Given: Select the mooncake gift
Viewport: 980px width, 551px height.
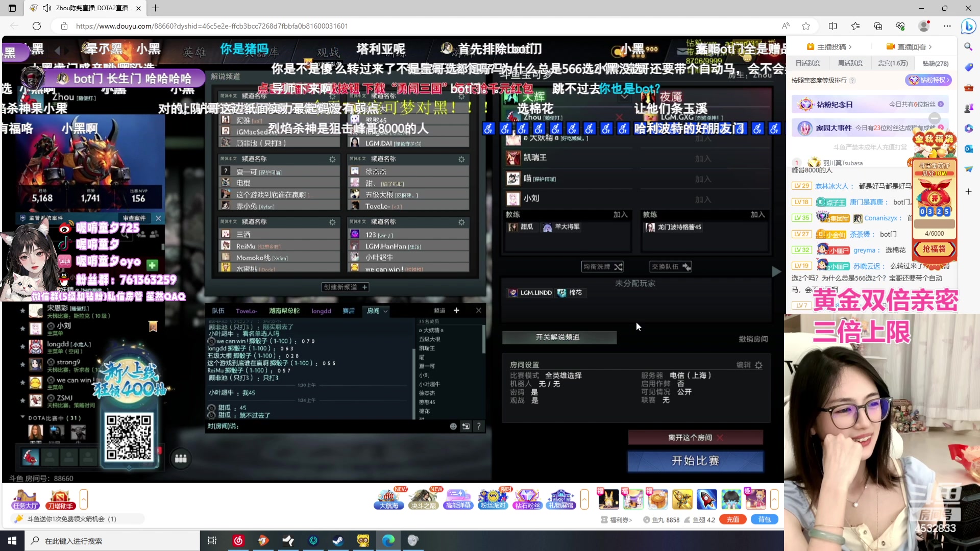Looking at the screenshot, I should 658,499.
